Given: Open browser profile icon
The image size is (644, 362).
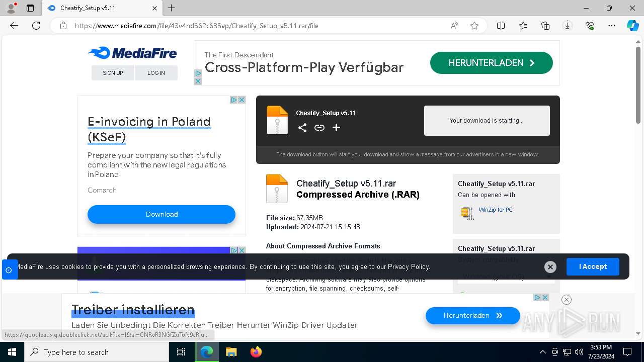Looking at the screenshot, I should click(x=11, y=8).
